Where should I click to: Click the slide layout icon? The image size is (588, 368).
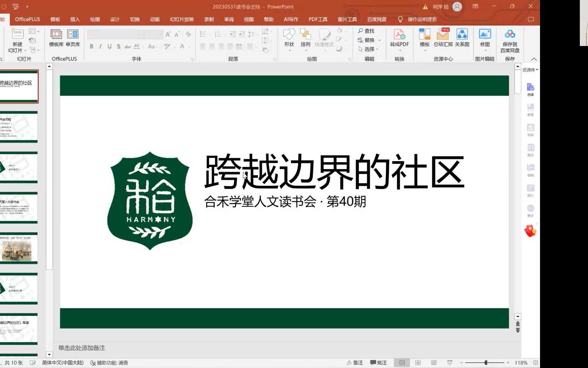click(x=33, y=31)
